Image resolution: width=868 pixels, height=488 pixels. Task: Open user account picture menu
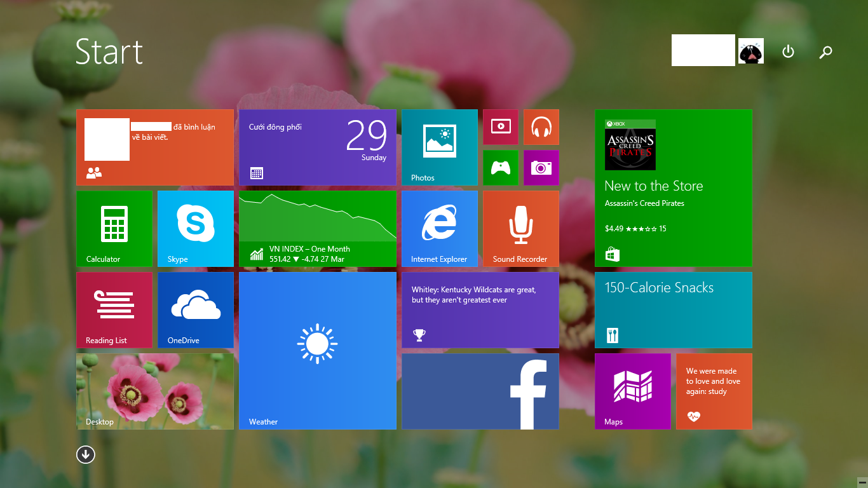tap(751, 51)
